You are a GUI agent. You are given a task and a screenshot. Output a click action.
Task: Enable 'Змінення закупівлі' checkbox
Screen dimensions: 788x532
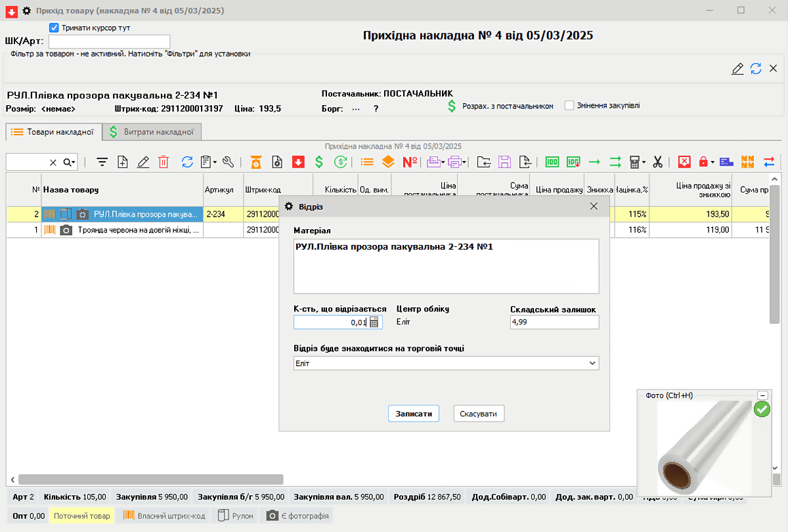click(x=569, y=106)
